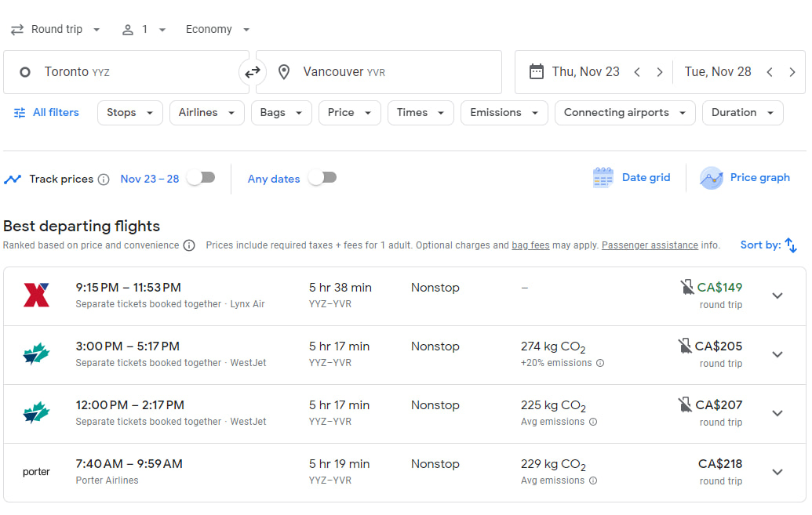Enable the Track prices toggle

201,178
